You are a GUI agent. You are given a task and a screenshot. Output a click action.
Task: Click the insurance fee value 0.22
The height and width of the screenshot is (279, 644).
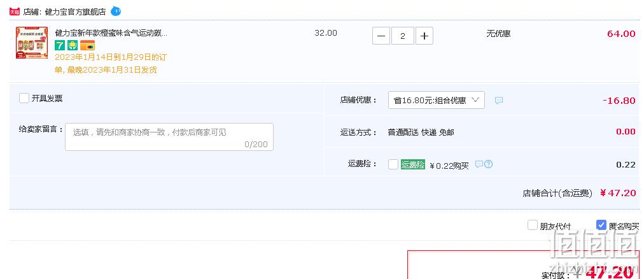click(626, 165)
